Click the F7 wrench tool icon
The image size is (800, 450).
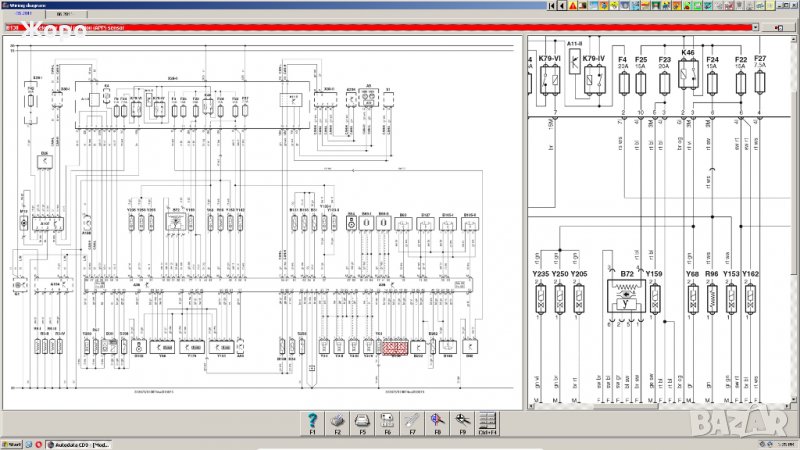(x=412, y=420)
